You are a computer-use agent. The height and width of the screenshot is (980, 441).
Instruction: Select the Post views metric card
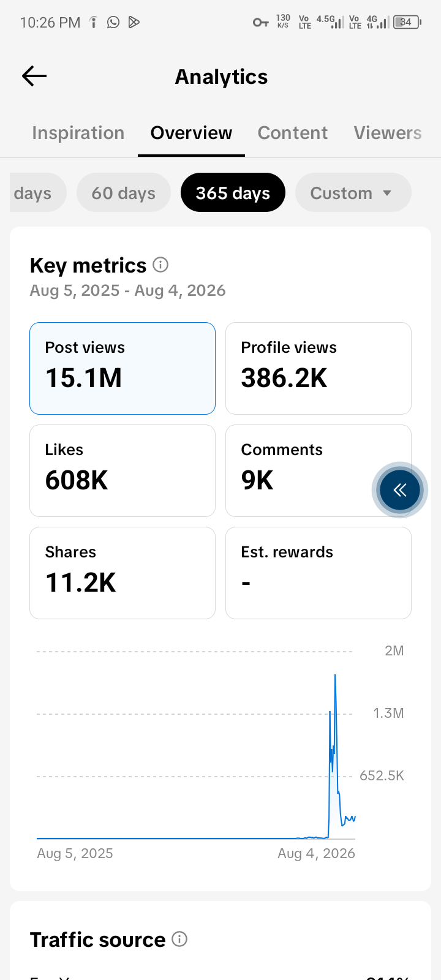click(123, 369)
